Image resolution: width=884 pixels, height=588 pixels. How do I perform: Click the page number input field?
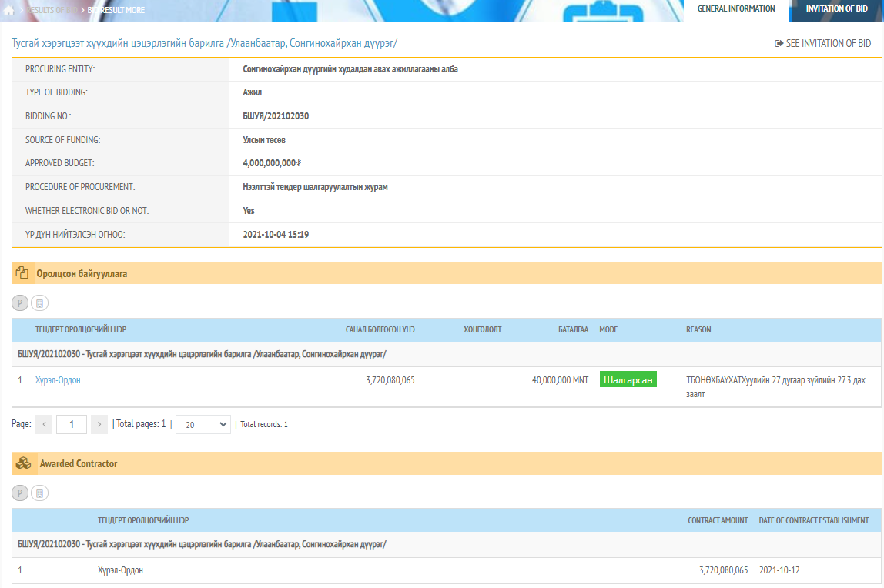coord(72,424)
